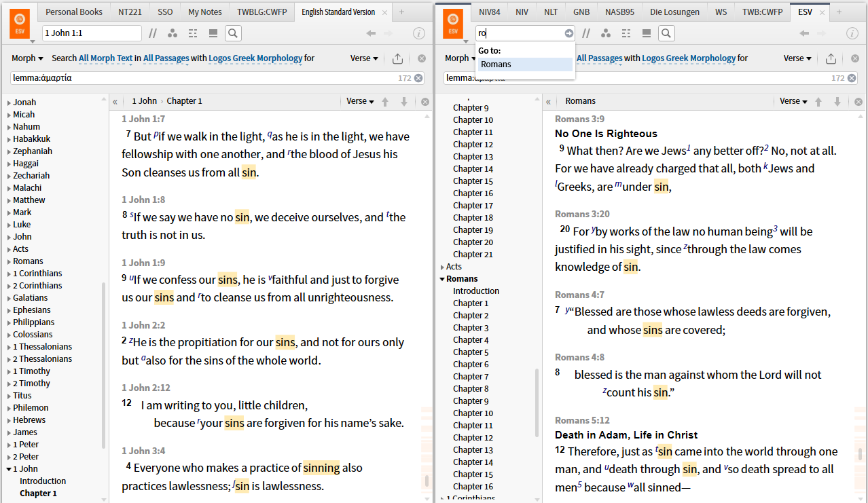This screenshot has height=503, width=868.
Task: Open parallel resources icon in right panel
Action: [585, 33]
